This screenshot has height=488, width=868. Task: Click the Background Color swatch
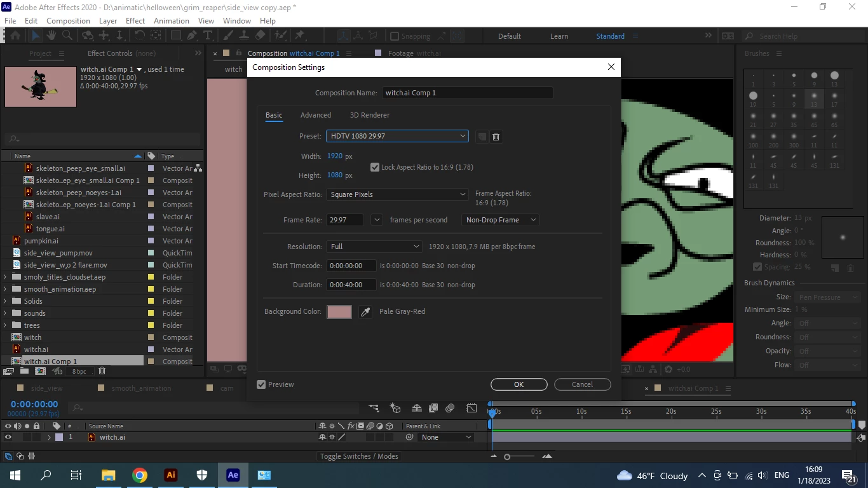pos(339,311)
